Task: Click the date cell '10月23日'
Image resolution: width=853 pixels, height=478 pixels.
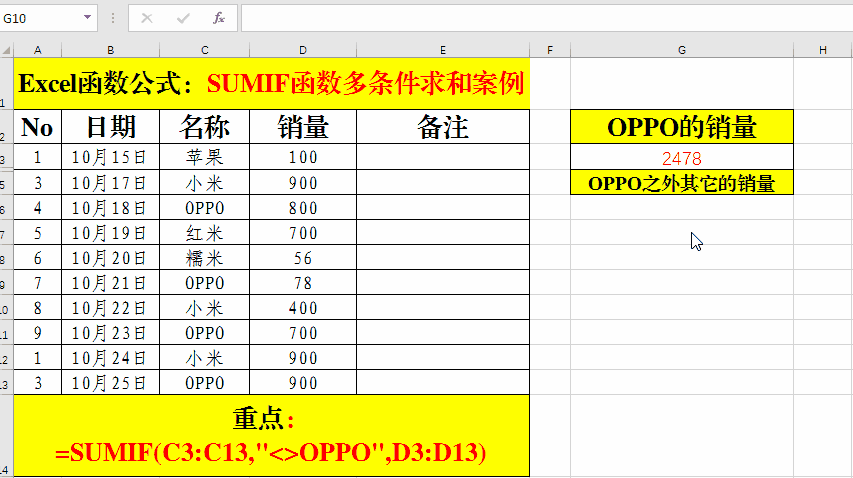Action: [x=110, y=333]
